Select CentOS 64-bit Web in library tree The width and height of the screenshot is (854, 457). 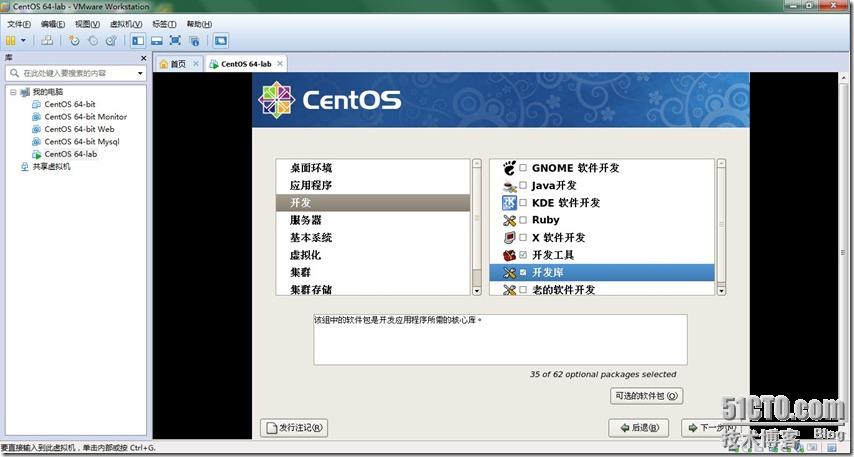[x=80, y=129]
